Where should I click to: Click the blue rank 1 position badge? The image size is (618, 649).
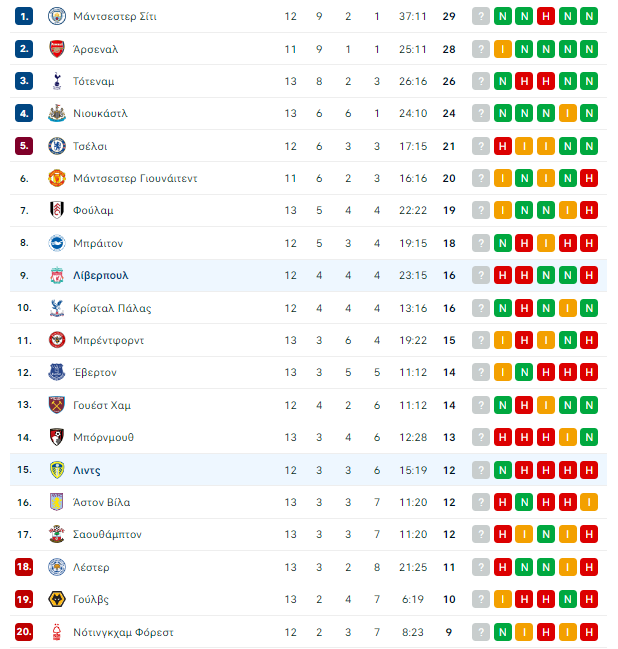[x=24, y=17]
